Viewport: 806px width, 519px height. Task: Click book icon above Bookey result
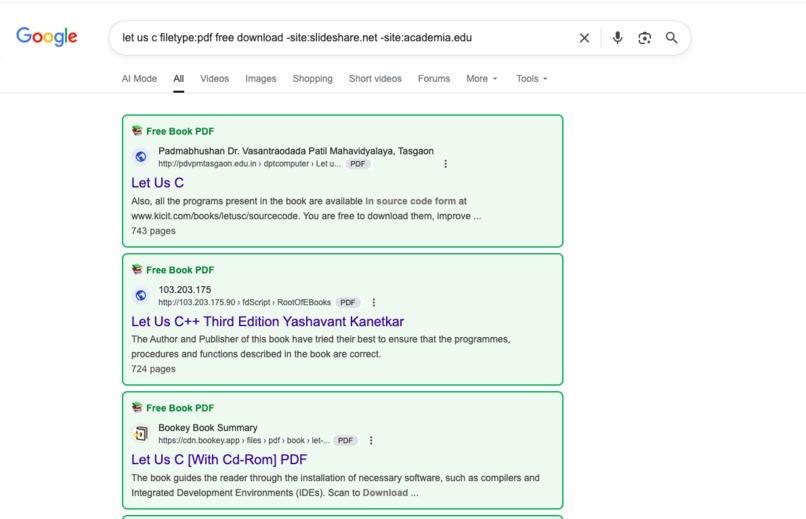point(137,407)
